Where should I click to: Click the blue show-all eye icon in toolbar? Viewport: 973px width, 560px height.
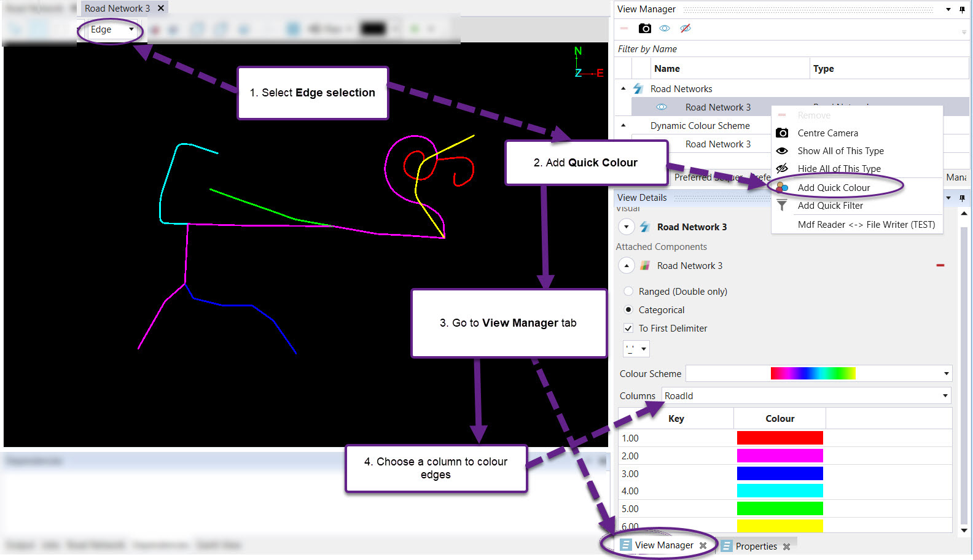tap(665, 28)
